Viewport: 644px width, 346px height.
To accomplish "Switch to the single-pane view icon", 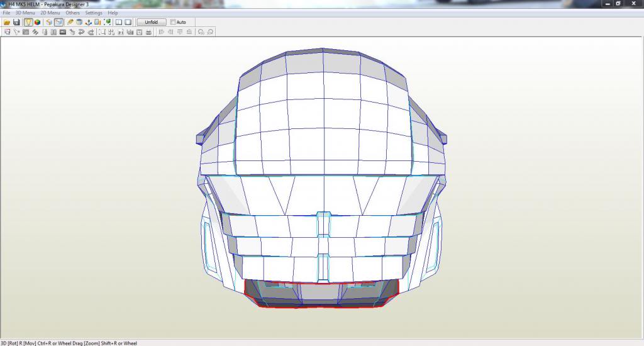I will 128,22.
